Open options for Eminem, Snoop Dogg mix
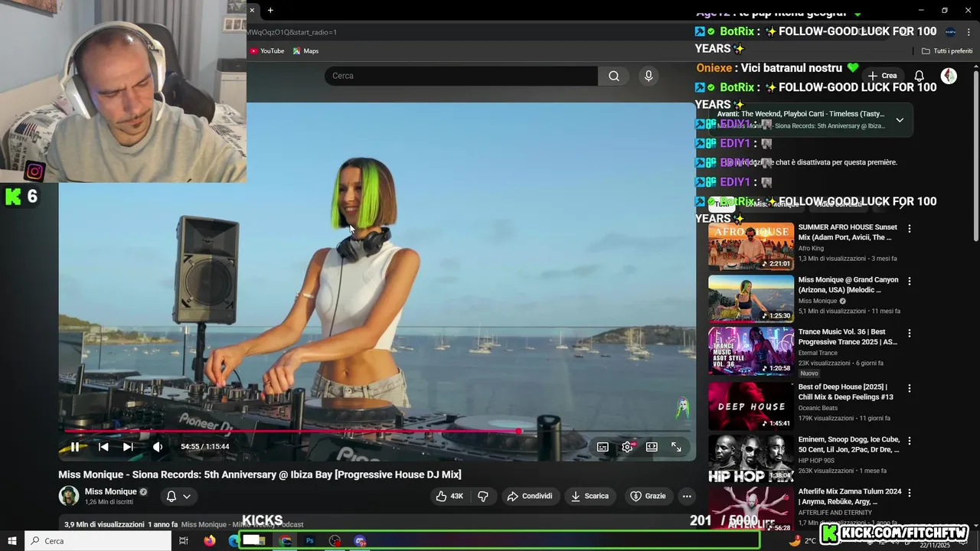980x551 pixels. pos(910,441)
